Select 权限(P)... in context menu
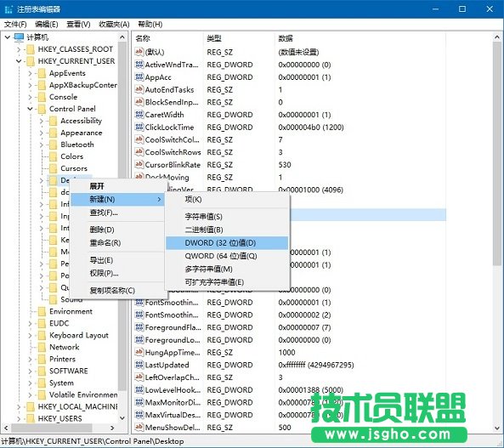504x448 pixels. [117, 274]
